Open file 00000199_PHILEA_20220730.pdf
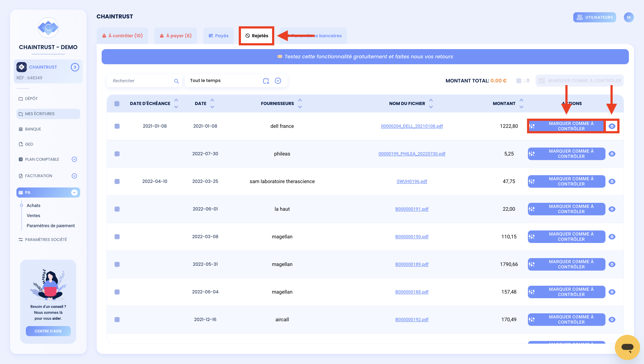644x364 pixels. [412, 154]
